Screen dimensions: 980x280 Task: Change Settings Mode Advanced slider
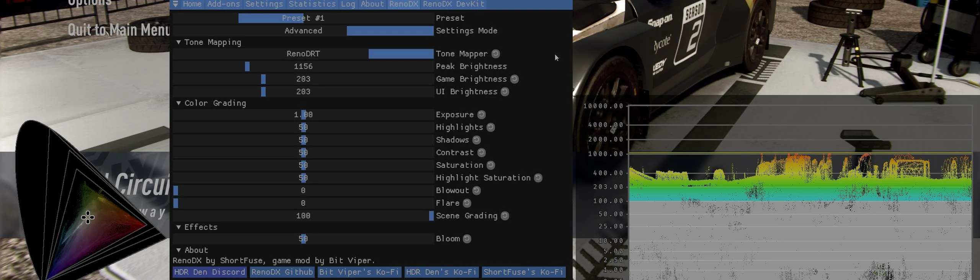(x=303, y=31)
